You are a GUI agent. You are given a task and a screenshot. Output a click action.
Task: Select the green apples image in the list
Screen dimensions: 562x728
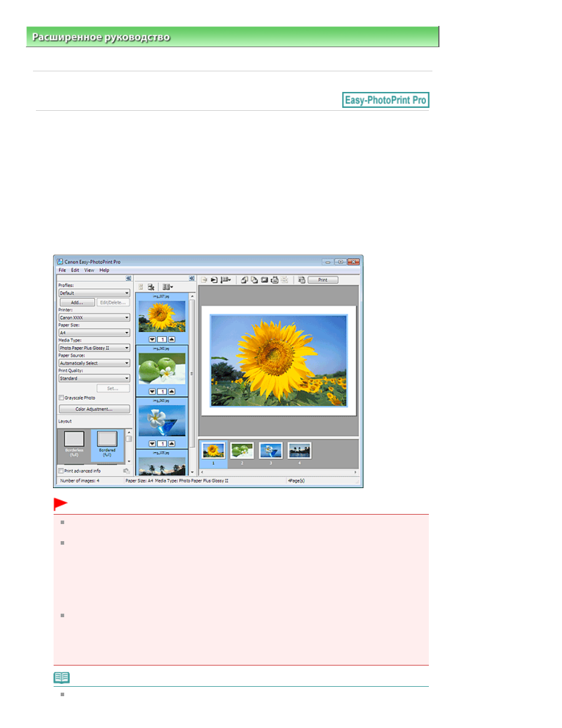162,368
